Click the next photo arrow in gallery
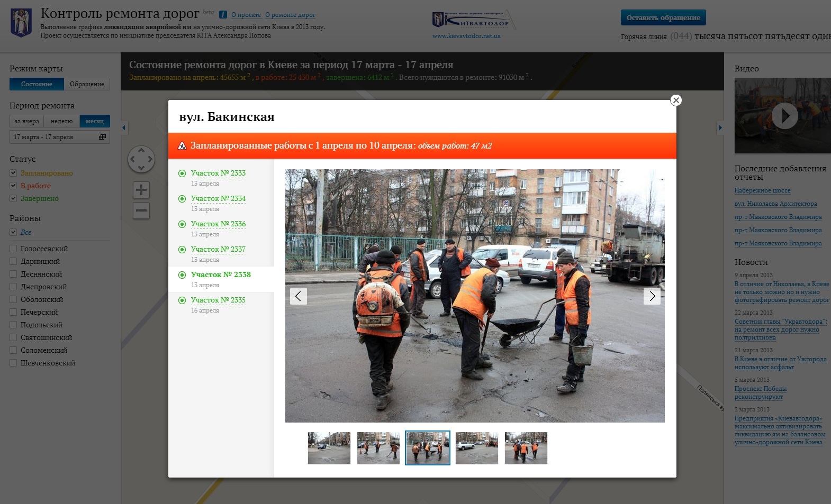 tap(652, 296)
